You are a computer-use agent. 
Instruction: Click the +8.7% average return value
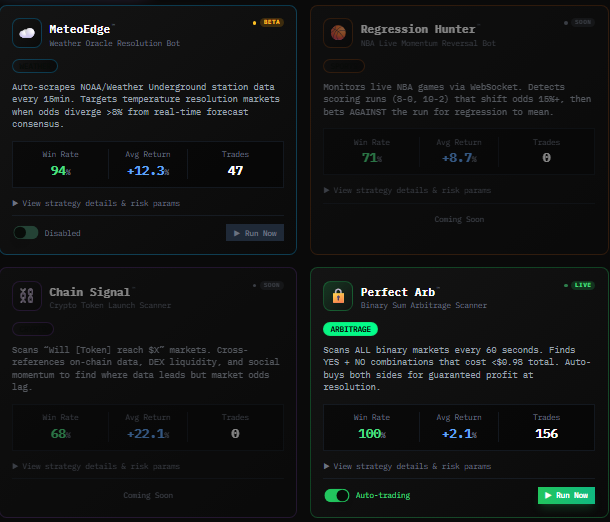pyautogui.click(x=459, y=158)
